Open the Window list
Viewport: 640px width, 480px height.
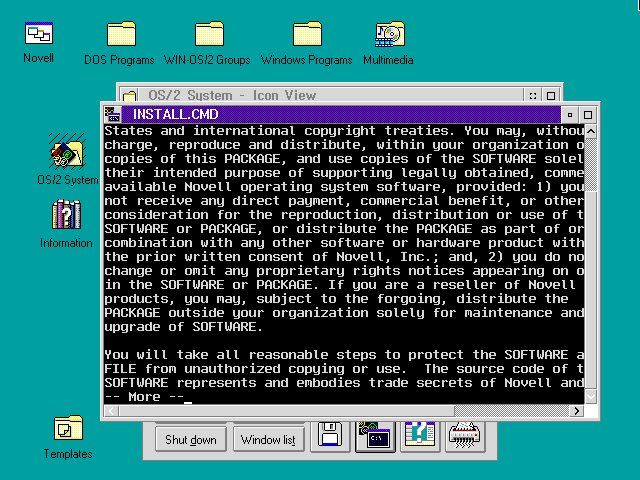(268, 440)
